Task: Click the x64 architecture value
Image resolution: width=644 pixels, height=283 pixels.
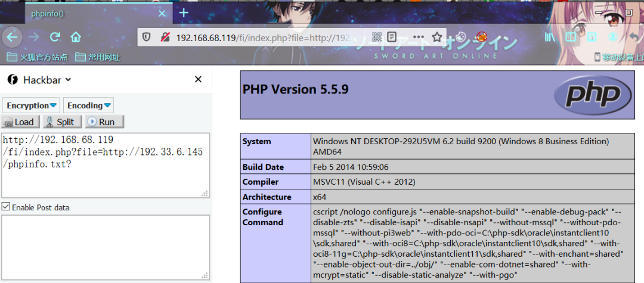Action: 320,197
